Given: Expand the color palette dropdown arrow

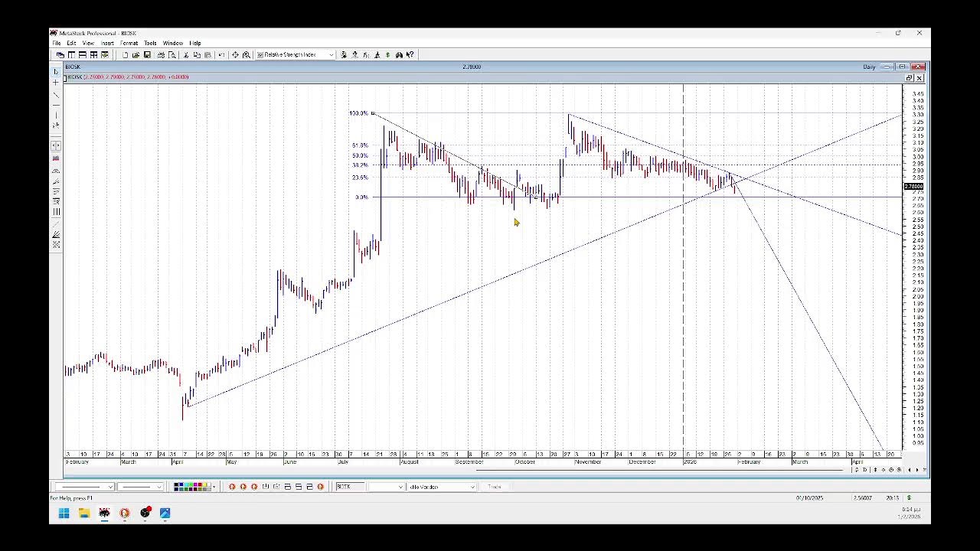Looking at the screenshot, I should pos(214,487).
